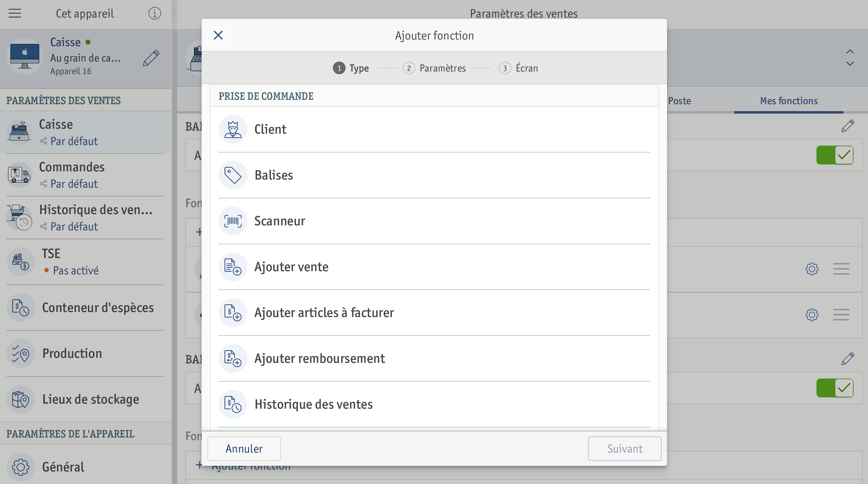Select Ajouter articles à facturer

[x=434, y=313]
